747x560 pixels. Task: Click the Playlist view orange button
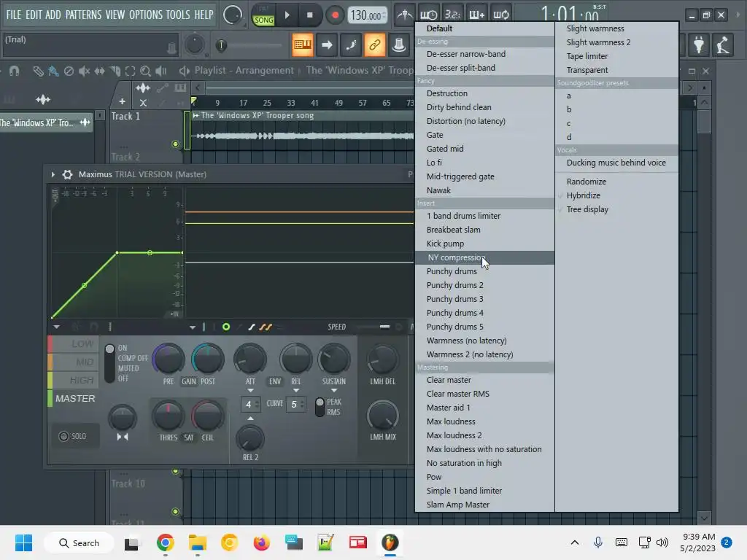pos(303,45)
